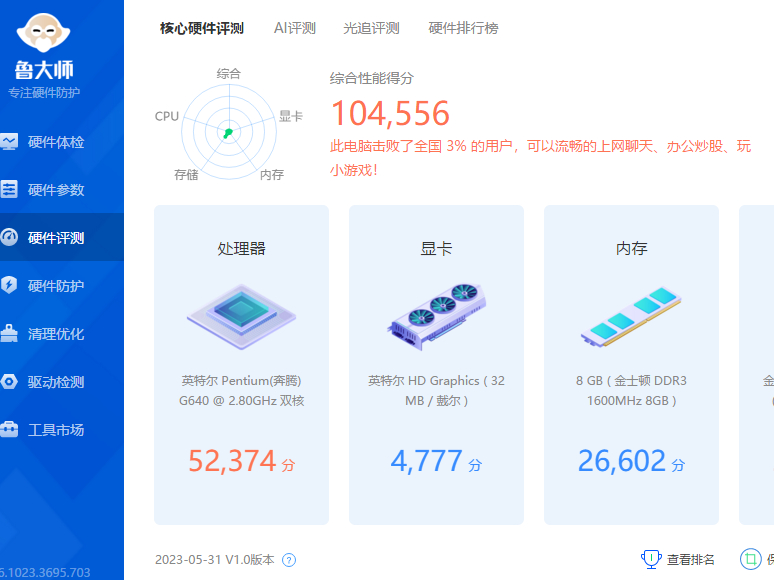Open 工具市场 from sidebar
The height and width of the screenshot is (580, 774).
pyautogui.click(x=62, y=429)
